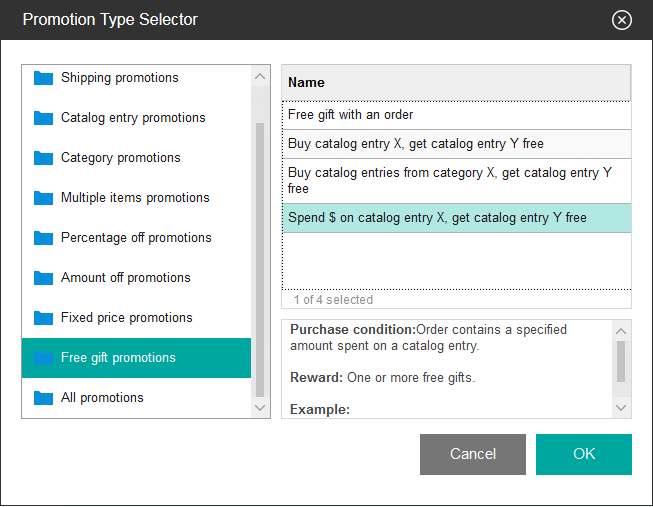Click the Catalog entry promotions folder icon
This screenshot has height=507, width=653.
point(43,118)
